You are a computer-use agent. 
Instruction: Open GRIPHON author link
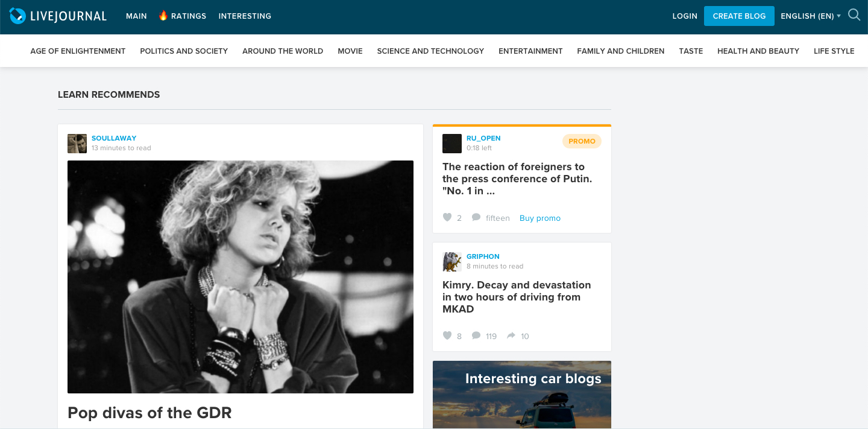[x=483, y=256]
